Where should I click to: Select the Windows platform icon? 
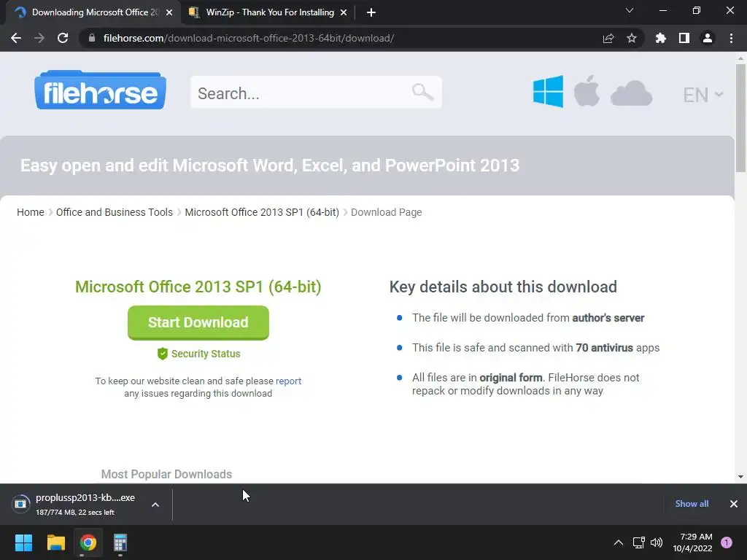[x=548, y=91]
